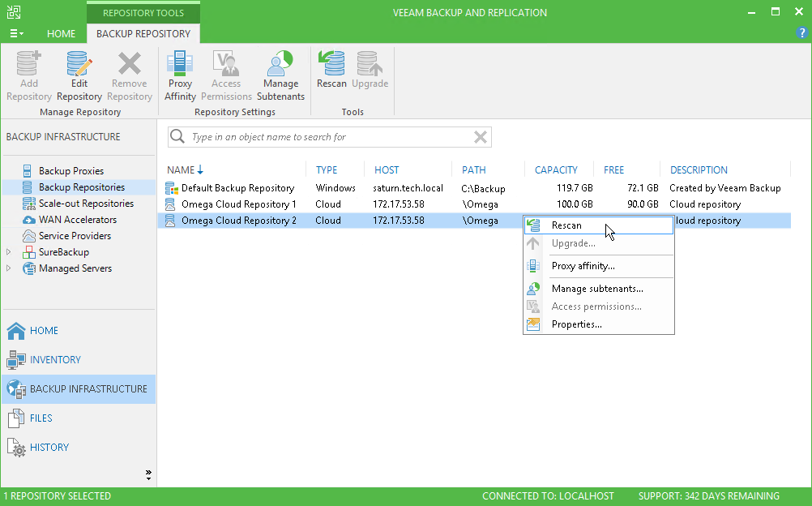Image resolution: width=812 pixels, height=506 pixels.
Task: Select the Scale-out Repositories tree icon
Action: (x=29, y=204)
